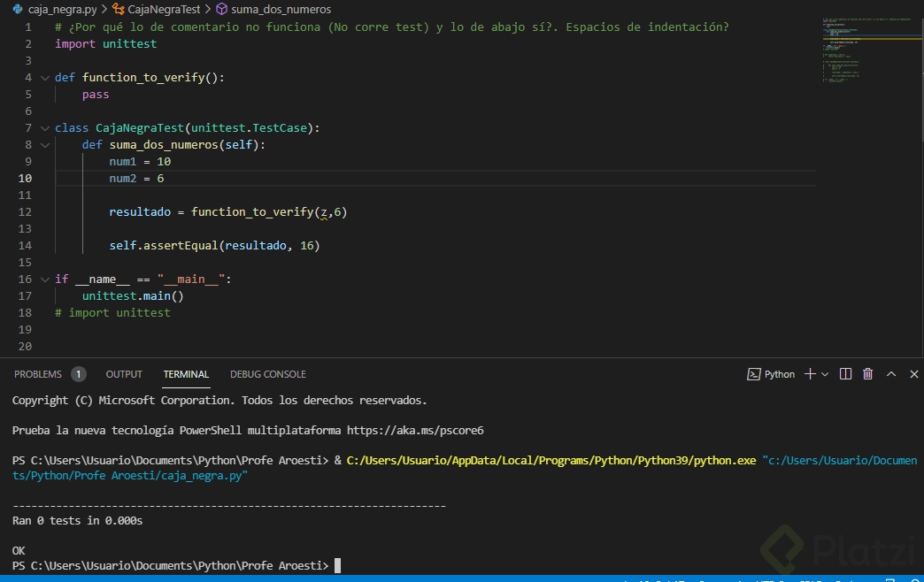Click 'resultado' variable on line 12
The width and height of the screenshot is (924, 582).
tap(140, 212)
